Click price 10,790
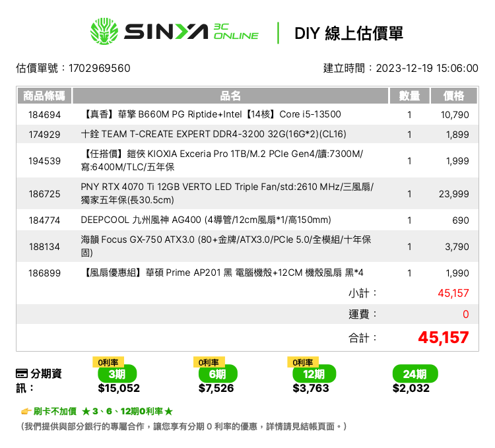The width and height of the screenshot is (495, 448). click(455, 115)
